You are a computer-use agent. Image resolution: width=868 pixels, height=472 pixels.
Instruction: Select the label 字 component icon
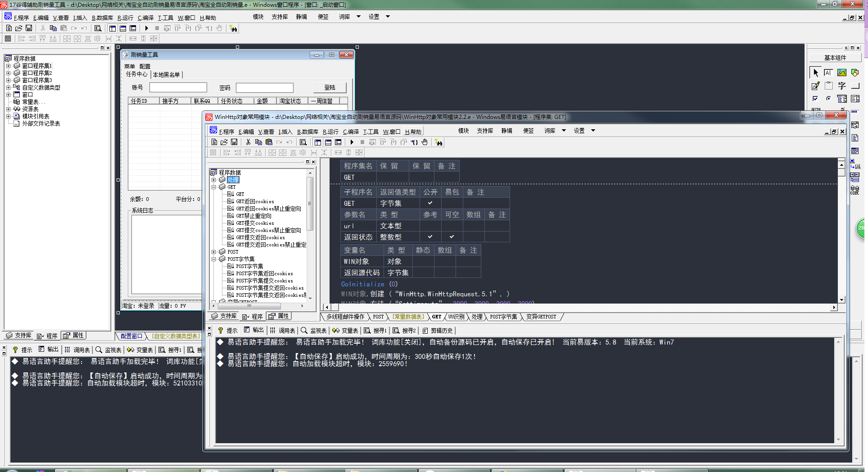(842, 86)
